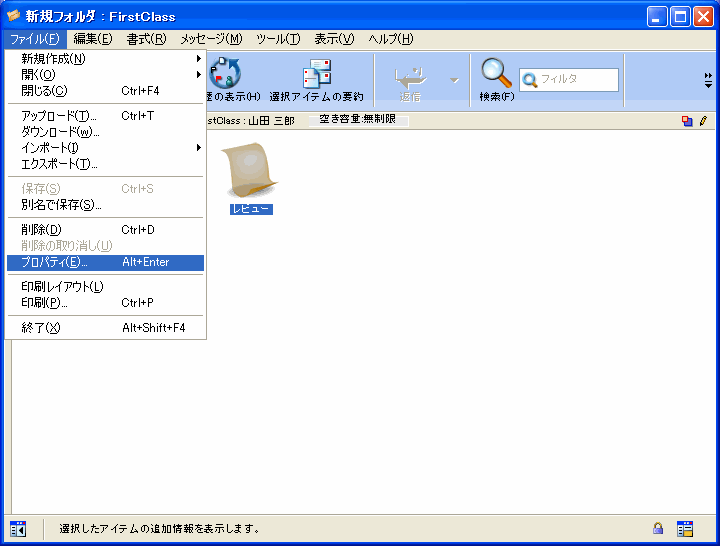
Task: Expand the toolbar overflow chevron
Action: click(708, 80)
